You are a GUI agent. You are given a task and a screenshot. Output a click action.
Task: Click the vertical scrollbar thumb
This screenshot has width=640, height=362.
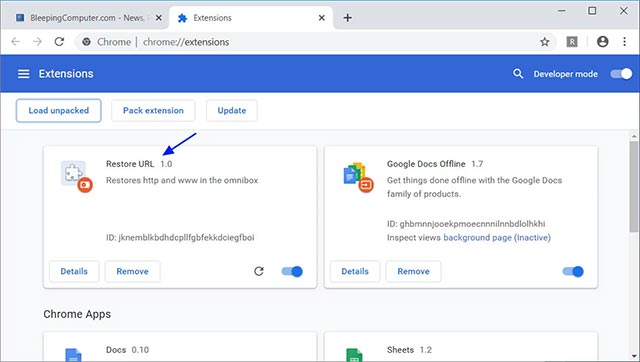(634, 187)
